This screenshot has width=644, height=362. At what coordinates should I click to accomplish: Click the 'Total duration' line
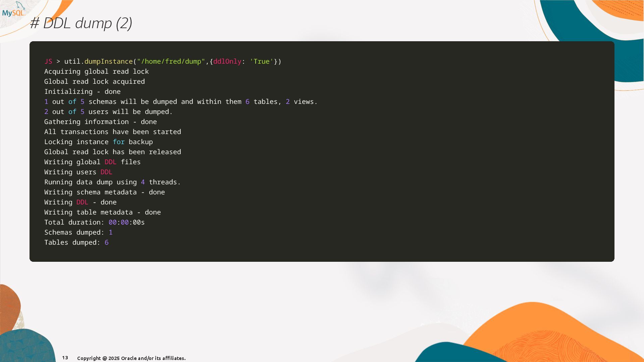[x=94, y=222]
